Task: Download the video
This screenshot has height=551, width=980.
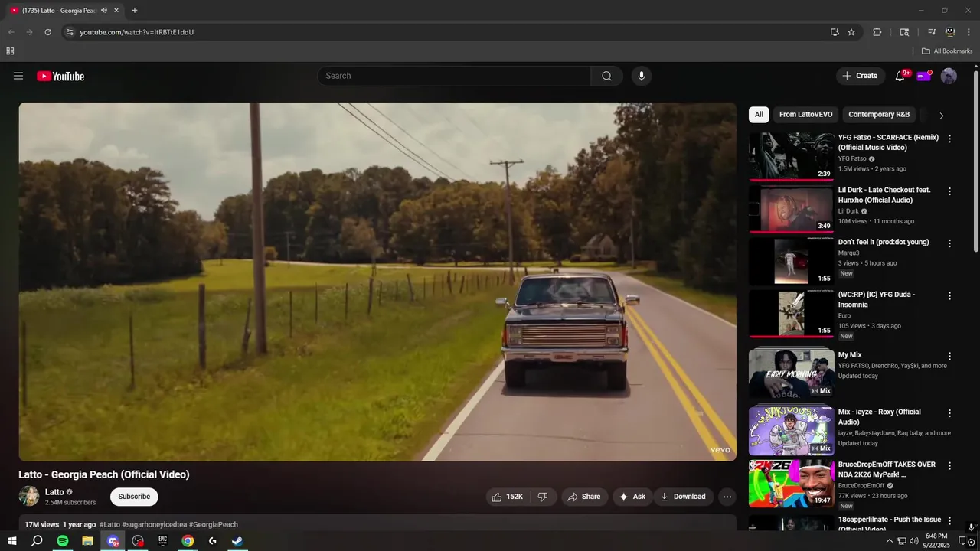Action: [x=683, y=497]
